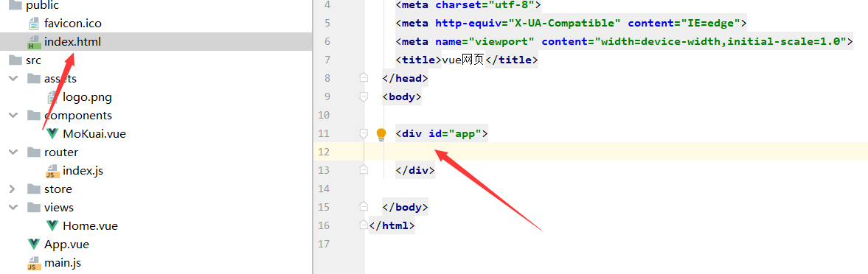Click the JS icon beside main.js
Screen dimensions: 868x274
click(x=35, y=262)
